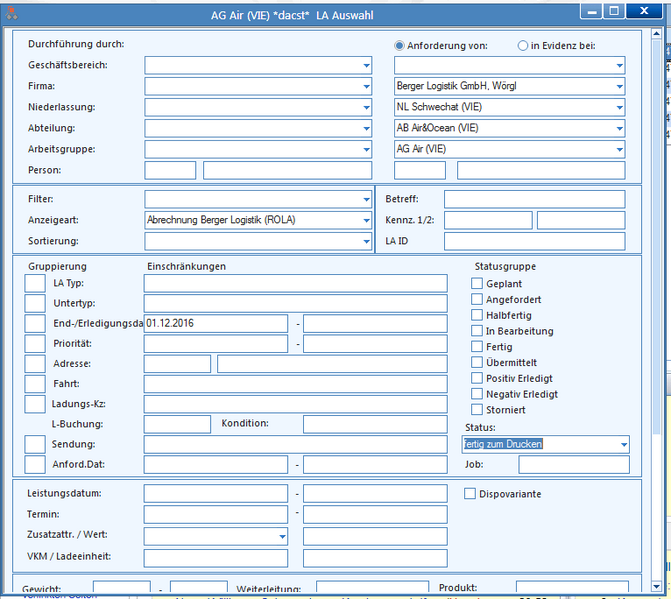
Task: Click the End-/Erledigungsdatum end date field
Action: (x=375, y=323)
